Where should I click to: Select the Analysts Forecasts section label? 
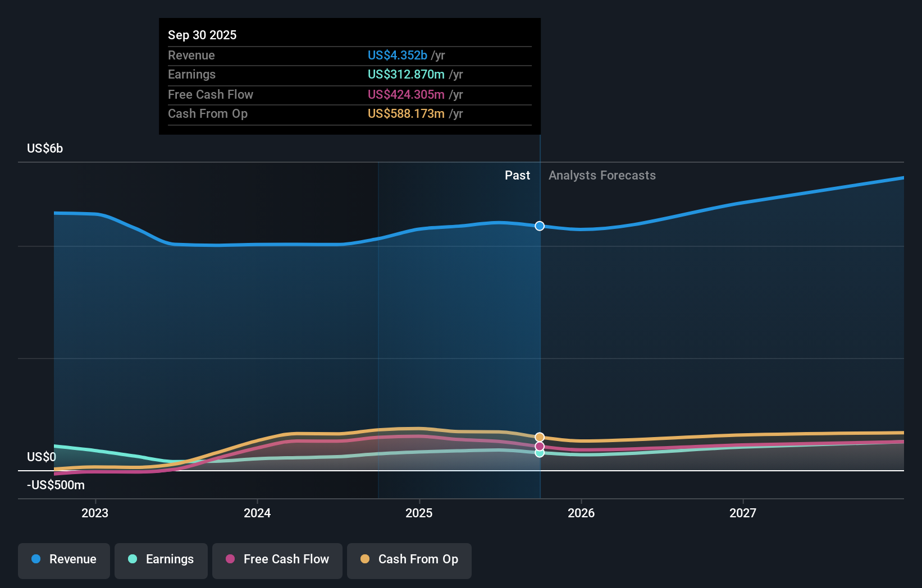click(x=602, y=175)
